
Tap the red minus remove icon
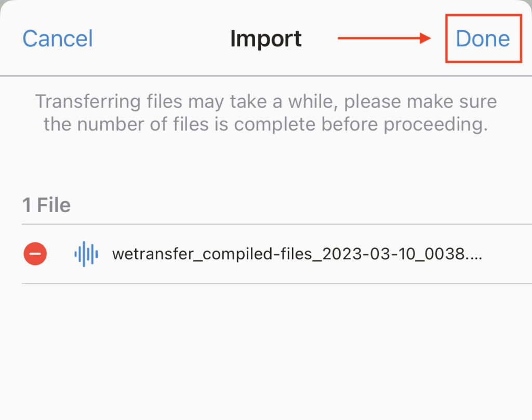point(35,254)
